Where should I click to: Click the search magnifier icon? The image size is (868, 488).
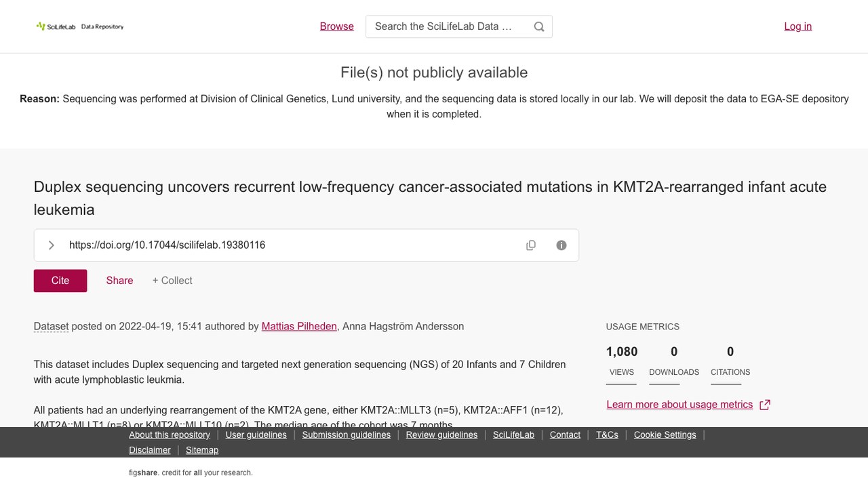pyautogui.click(x=539, y=26)
